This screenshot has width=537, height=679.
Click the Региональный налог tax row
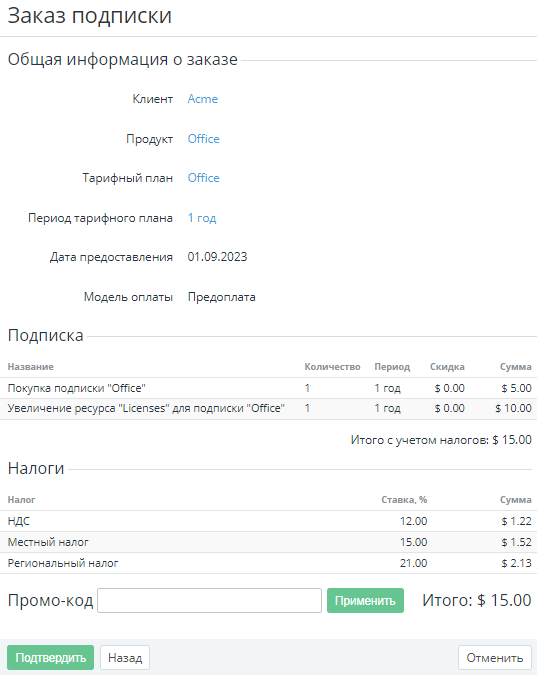pyautogui.click(x=268, y=563)
